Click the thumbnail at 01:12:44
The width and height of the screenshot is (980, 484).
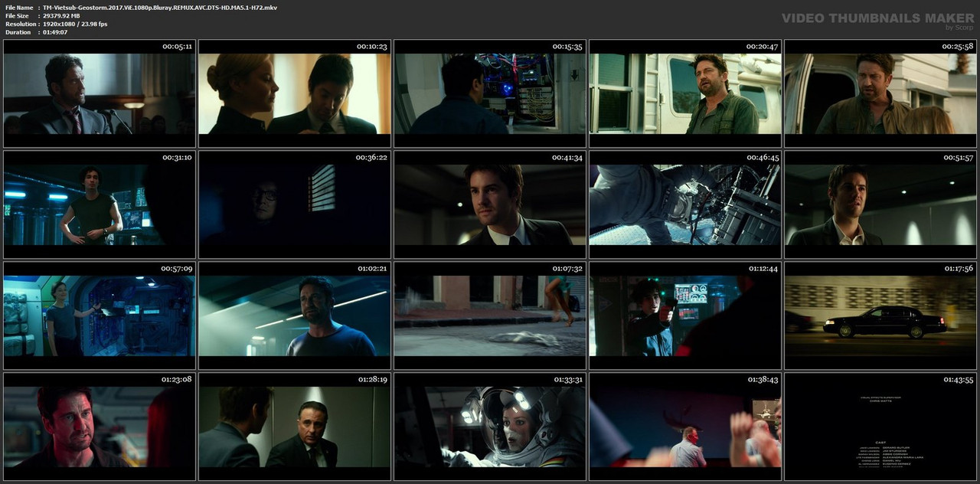pos(685,316)
